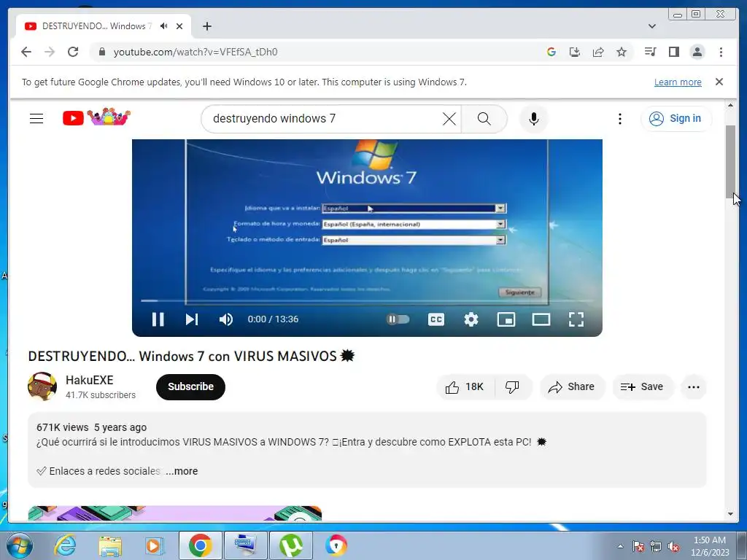
Task: Open the YouTube hamburger guide menu
Action: pos(36,119)
